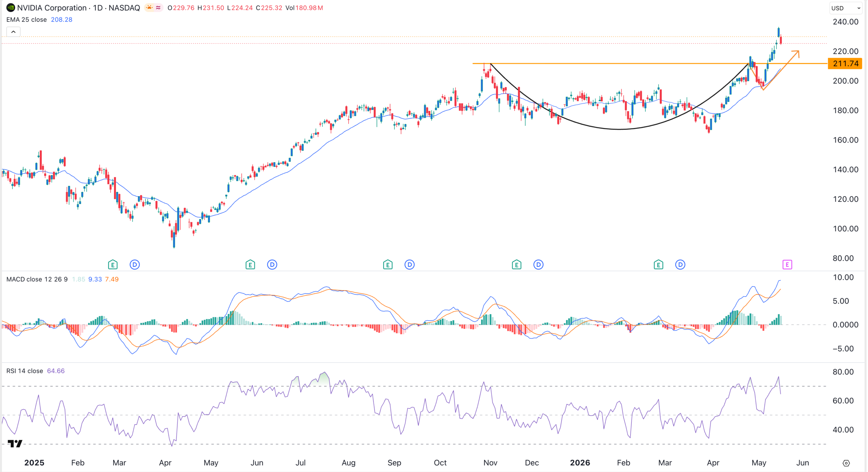Click the 200.00 price axis label

click(x=846, y=81)
